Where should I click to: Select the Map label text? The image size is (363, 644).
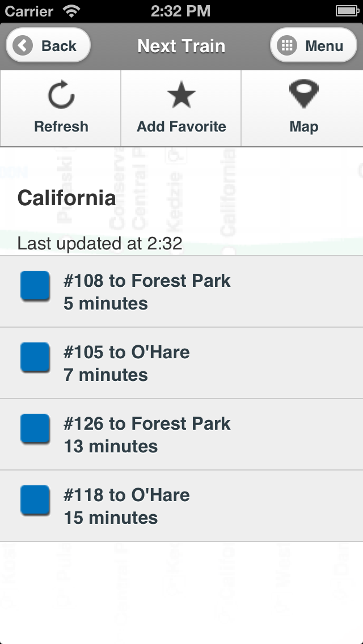303,126
